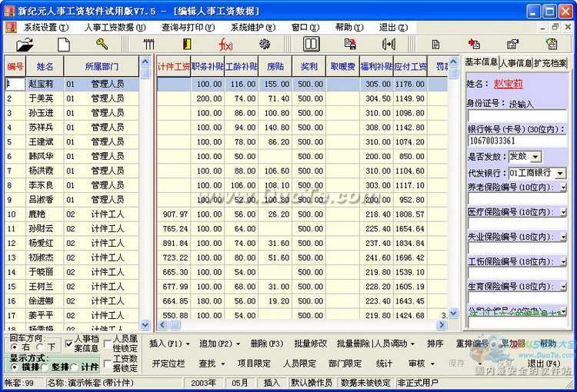The height and width of the screenshot is (392, 577).
Task: Uncheck the 人事档案信息 checkbox
Action: coord(68,344)
